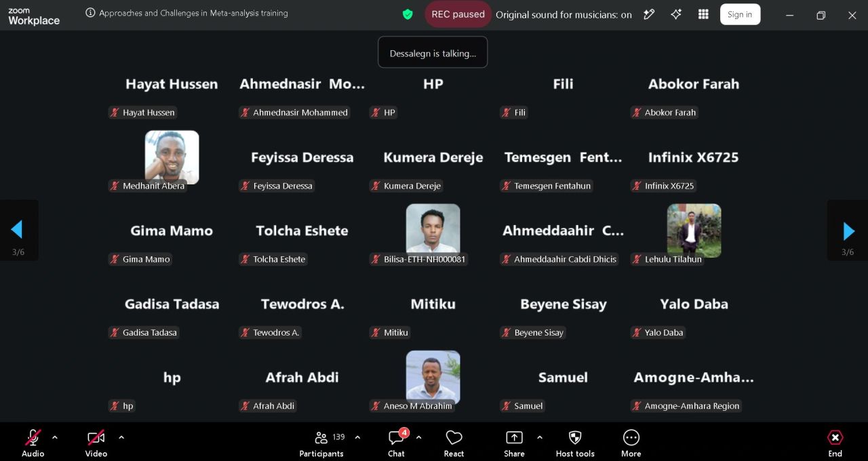Click Mitiku's muted mic icon

pos(376,332)
